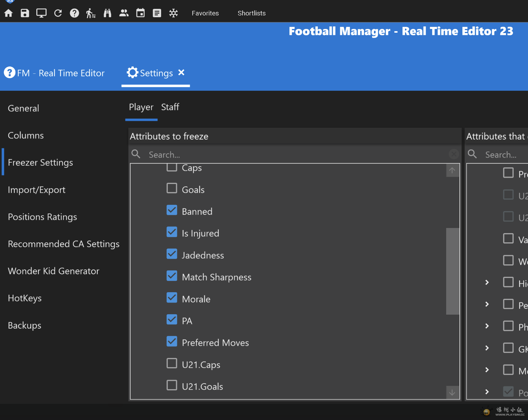The width and height of the screenshot is (528, 420).
Task: Uncheck the Preferred Moves checkbox
Action: [x=172, y=341]
